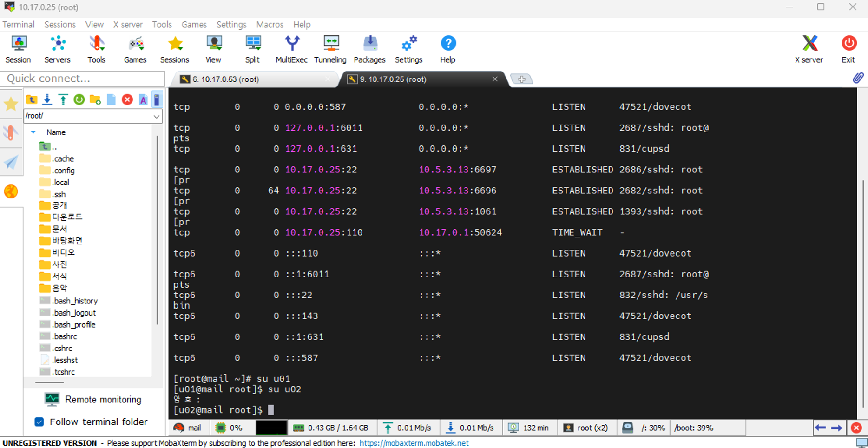Click the Quick connect input field
The image size is (868, 448).
pyautogui.click(x=83, y=79)
